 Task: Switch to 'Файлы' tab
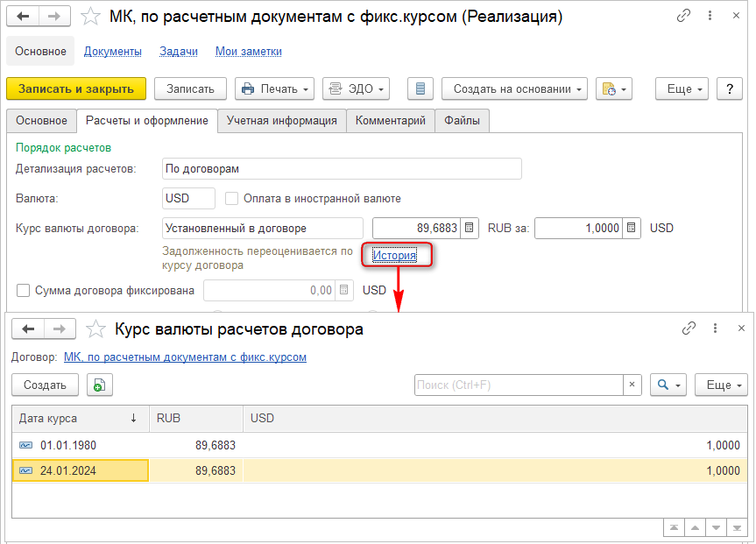(462, 121)
